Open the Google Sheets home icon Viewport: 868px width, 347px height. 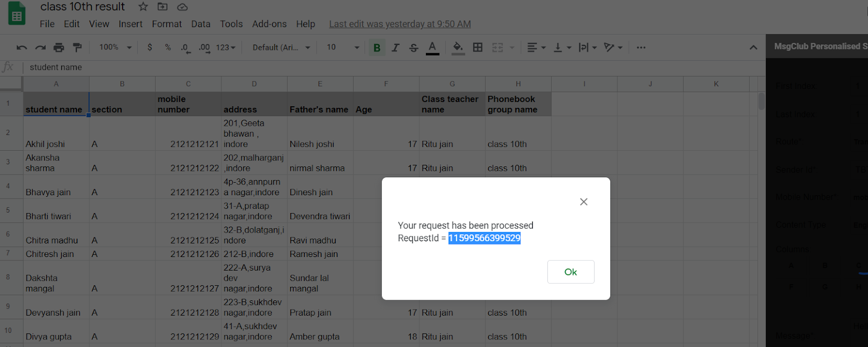17,14
